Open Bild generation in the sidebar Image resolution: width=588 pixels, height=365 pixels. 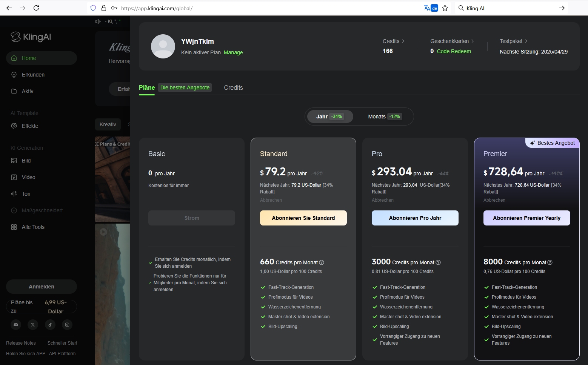[42, 161]
